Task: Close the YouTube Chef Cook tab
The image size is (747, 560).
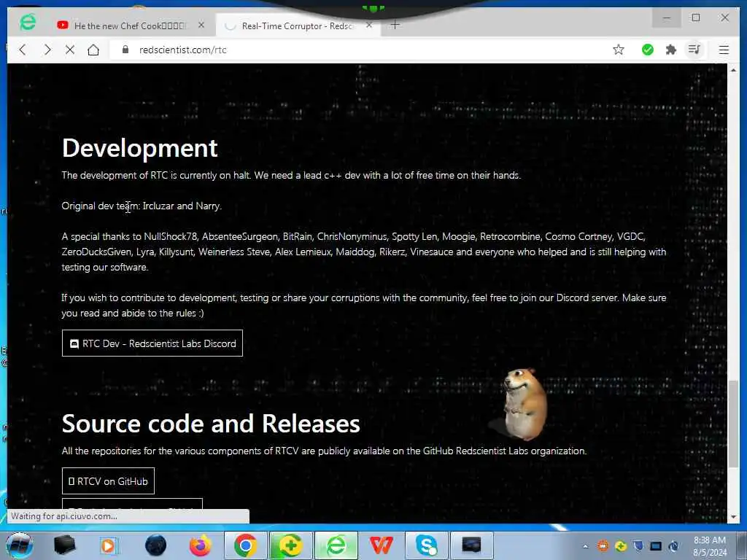Action: (201, 26)
